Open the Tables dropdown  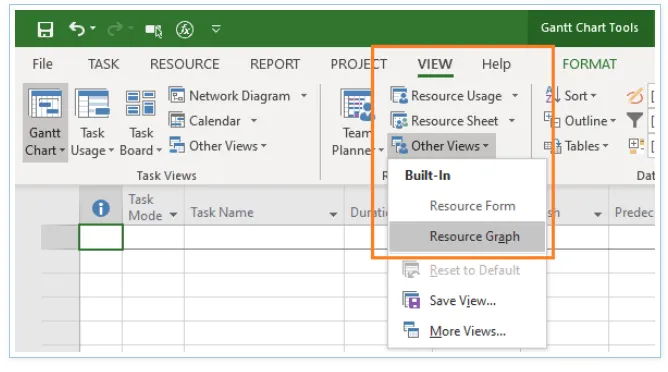coord(576,146)
